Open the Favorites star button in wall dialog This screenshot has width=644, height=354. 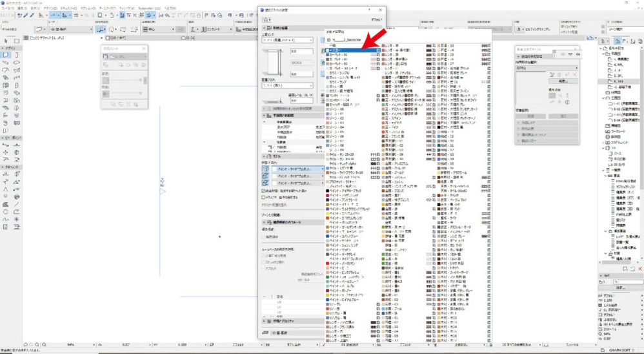pos(267,19)
